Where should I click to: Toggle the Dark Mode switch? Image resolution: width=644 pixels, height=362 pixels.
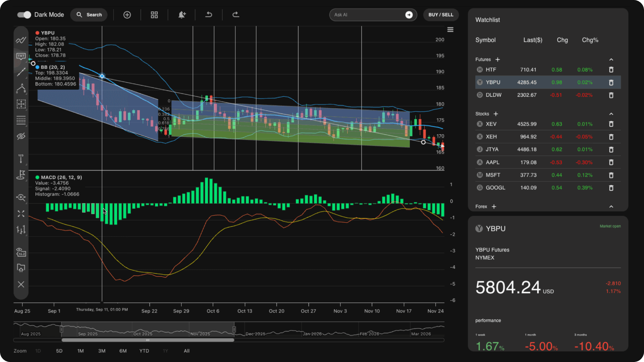coord(23,15)
